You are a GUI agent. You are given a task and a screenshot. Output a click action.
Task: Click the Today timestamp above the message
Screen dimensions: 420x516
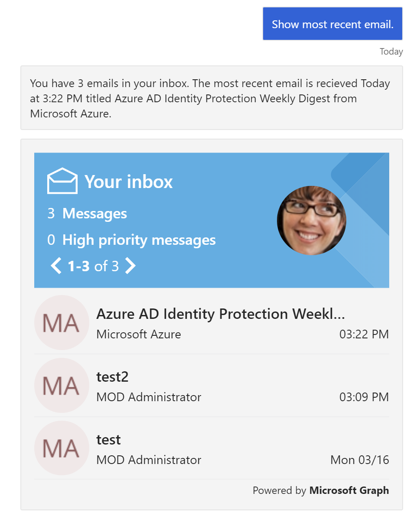click(x=391, y=51)
